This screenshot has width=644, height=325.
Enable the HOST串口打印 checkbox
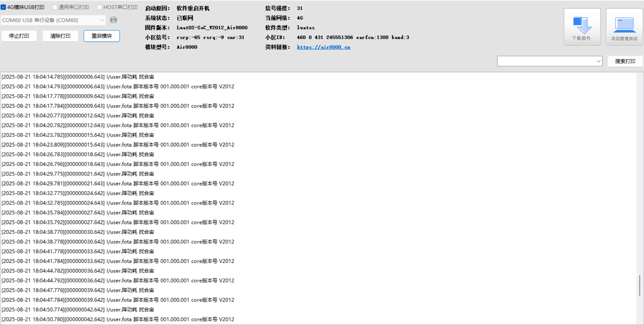coord(99,7)
